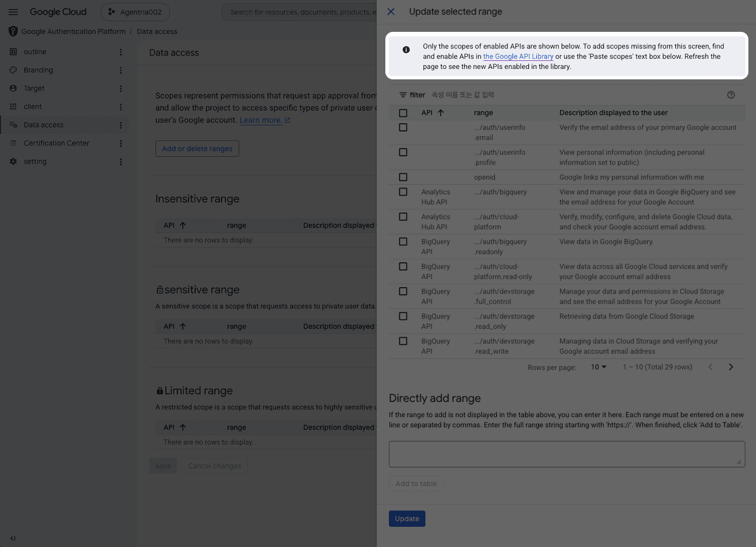Screen dimensions: 756x547
Task: Check the devstorage.read_write scope checkbox
Action: (403, 341)
